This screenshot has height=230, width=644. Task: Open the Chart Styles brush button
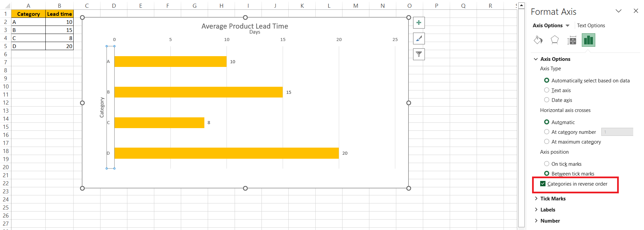point(419,39)
